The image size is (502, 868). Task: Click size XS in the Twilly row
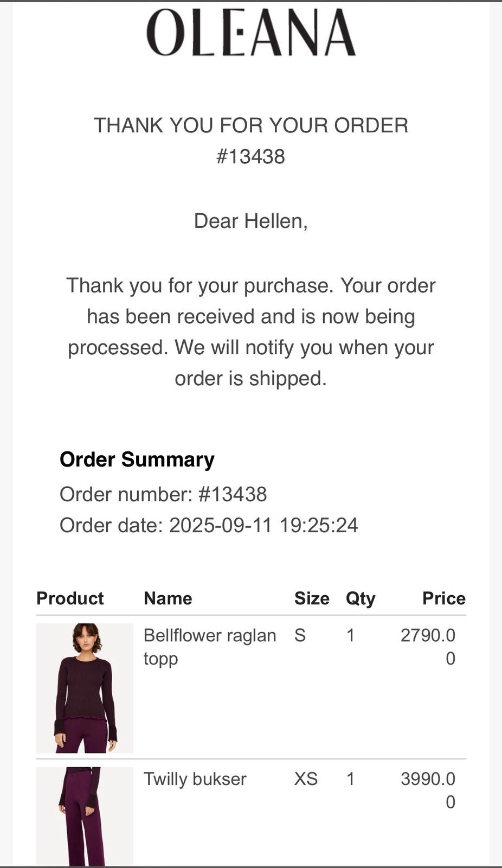tap(306, 779)
